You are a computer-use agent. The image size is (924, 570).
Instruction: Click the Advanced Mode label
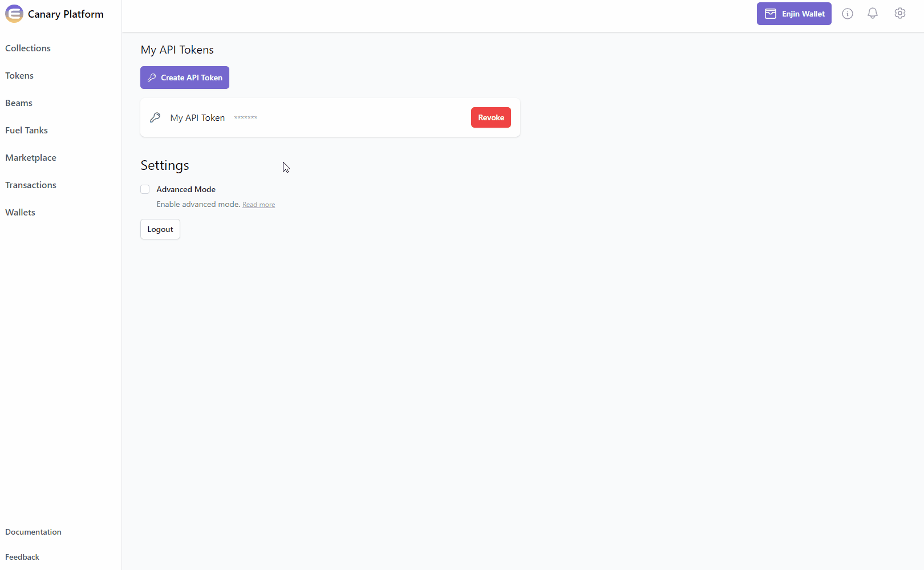click(186, 189)
